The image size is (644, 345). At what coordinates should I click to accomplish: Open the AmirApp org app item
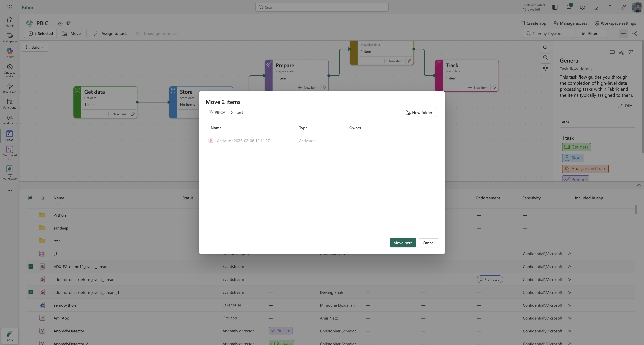[x=61, y=318]
